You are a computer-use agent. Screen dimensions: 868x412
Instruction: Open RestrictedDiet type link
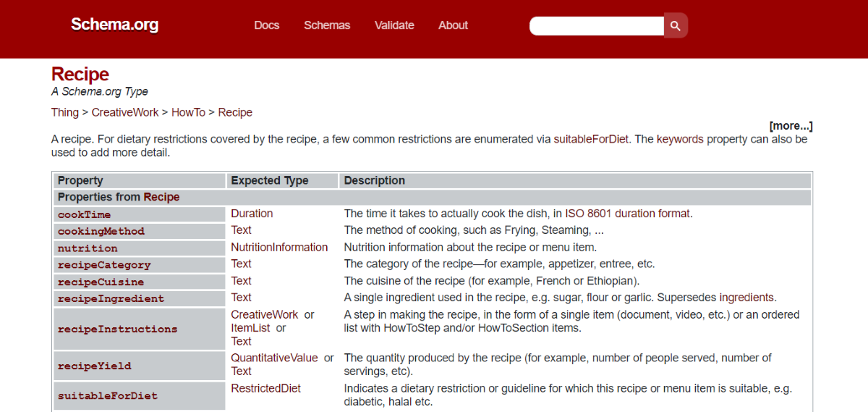[265, 389]
